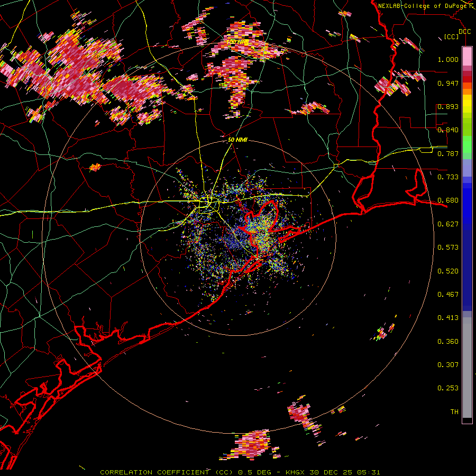Select the 0.360 scale value
The width and height of the screenshot is (476, 476).
point(448,342)
